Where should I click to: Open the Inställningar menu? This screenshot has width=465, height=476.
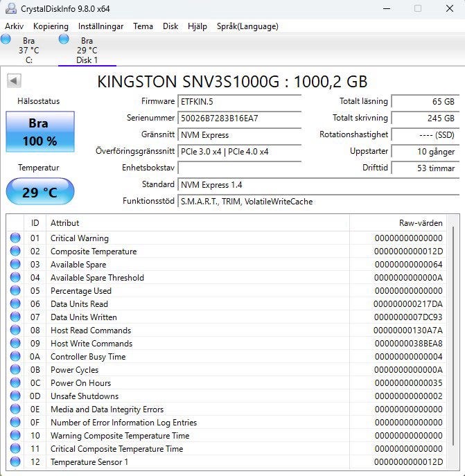click(100, 26)
